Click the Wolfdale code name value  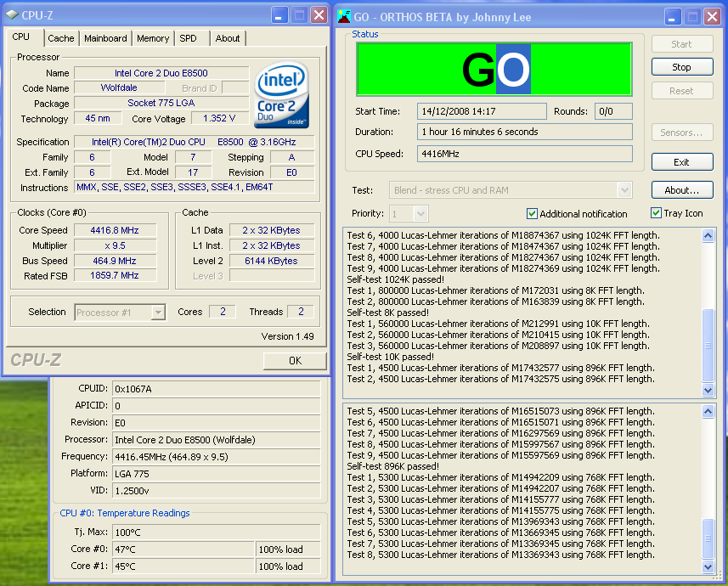point(119,87)
